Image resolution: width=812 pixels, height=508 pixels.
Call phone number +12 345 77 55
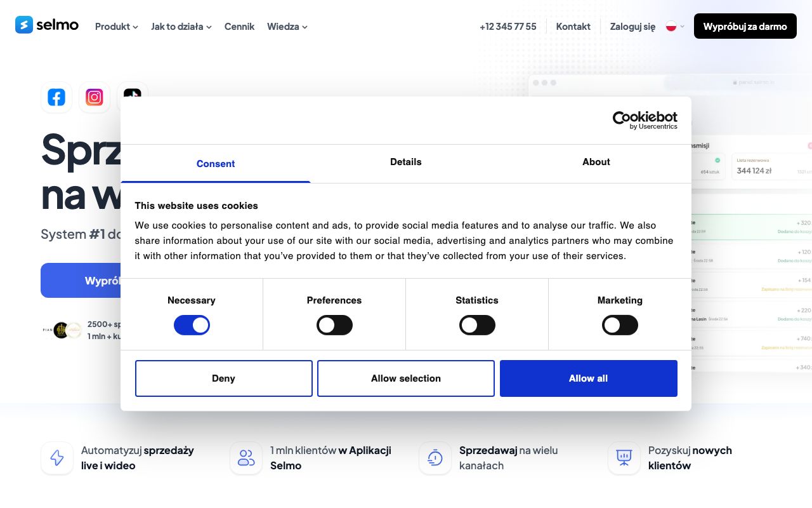pos(508,26)
